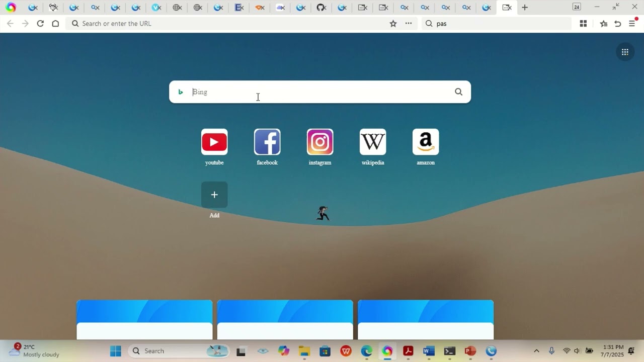Viewport: 644px width, 362px height.
Task: Open the browser main hamburger menu
Action: pyautogui.click(x=632, y=24)
